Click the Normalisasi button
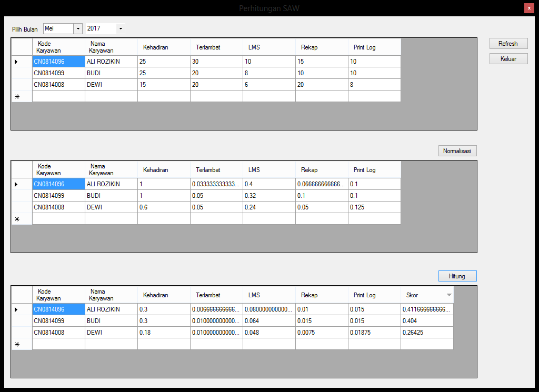The image size is (539, 392). (457, 151)
